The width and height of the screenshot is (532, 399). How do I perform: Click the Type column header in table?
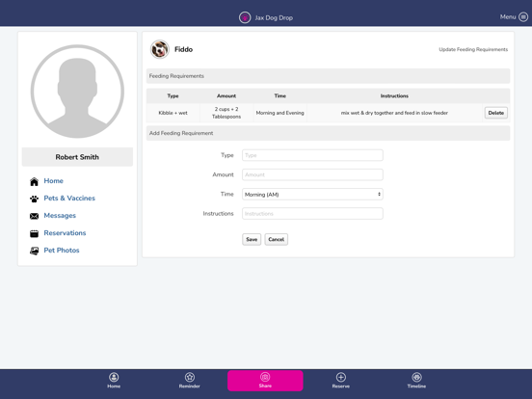pyautogui.click(x=173, y=96)
